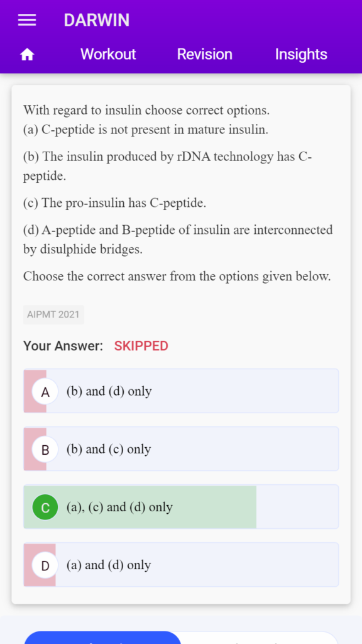The height and width of the screenshot is (644, 362).
Task: Click the blue button at screen bottom
Action: tap(102, 638)
